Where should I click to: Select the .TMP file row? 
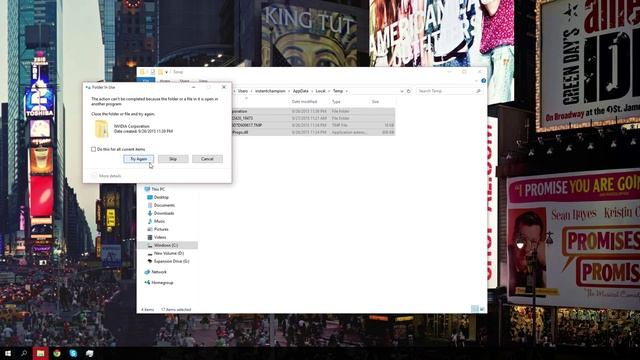click(x=313, y=125)
